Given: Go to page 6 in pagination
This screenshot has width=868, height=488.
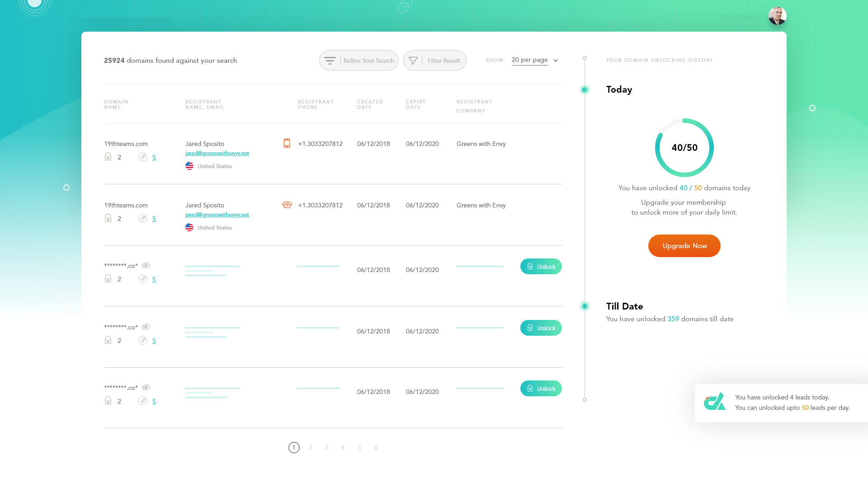Looking at the screenshot, I should (x=376, y=447).
